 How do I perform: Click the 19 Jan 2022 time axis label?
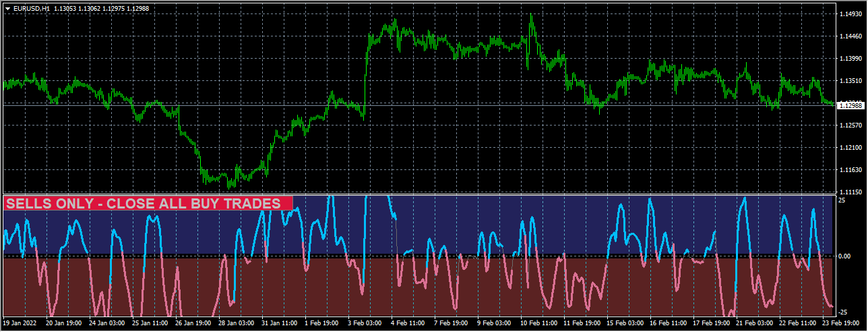20,323
